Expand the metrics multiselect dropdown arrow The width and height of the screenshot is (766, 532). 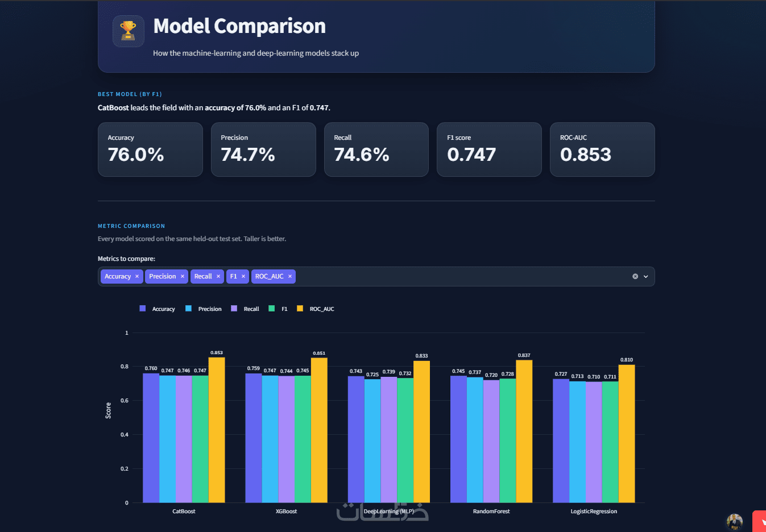point(646,276)
